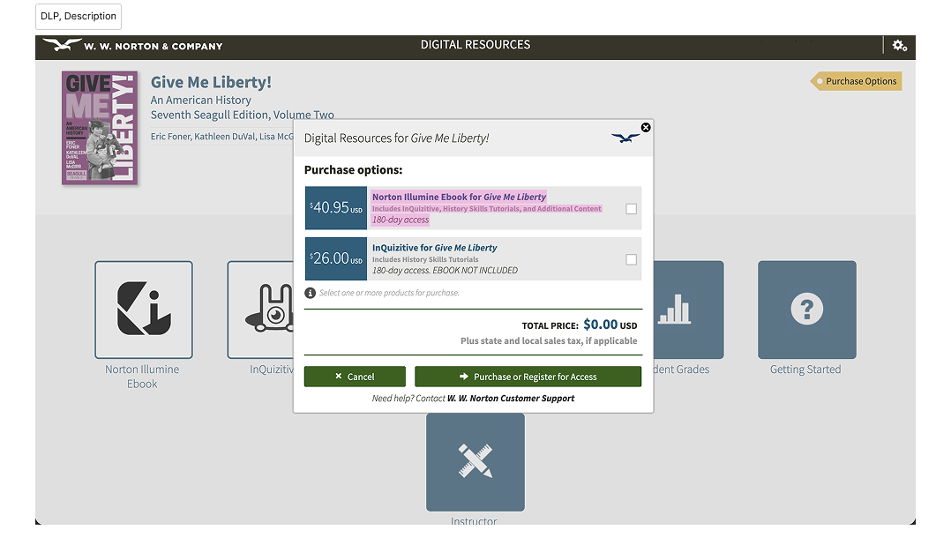951x560 pixels.
Task: Click the 'An American History' subtitle
Action: tap(201, 100)
